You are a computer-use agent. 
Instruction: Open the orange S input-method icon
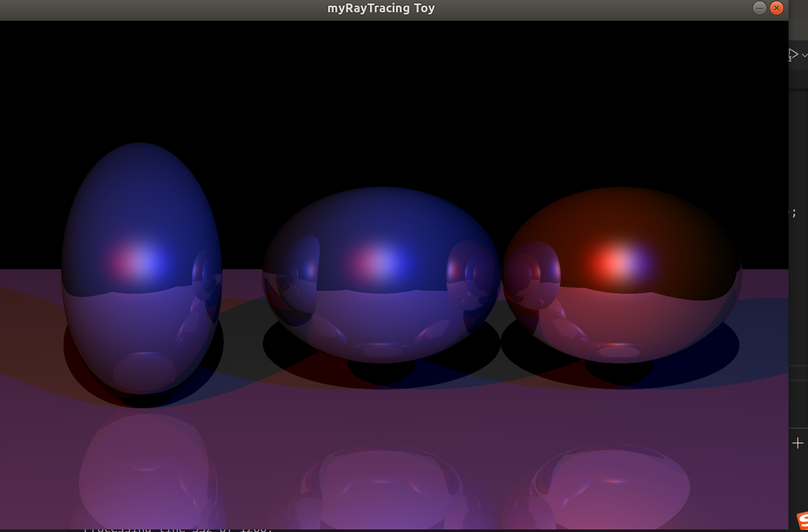tap(802, 521)
